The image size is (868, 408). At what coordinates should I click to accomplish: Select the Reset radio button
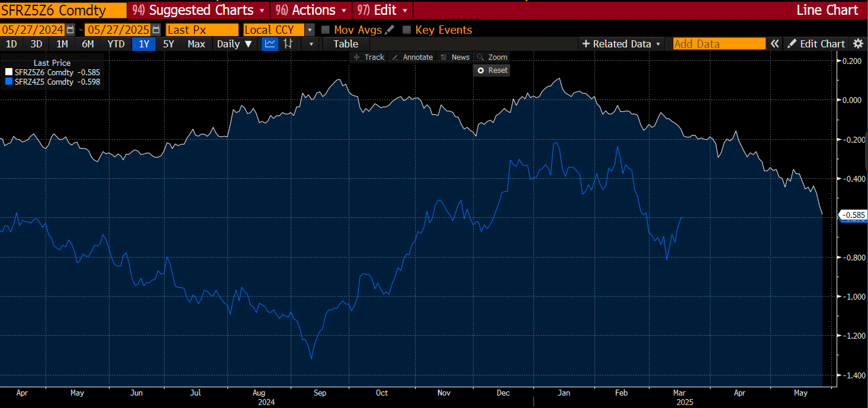point(481,70)
